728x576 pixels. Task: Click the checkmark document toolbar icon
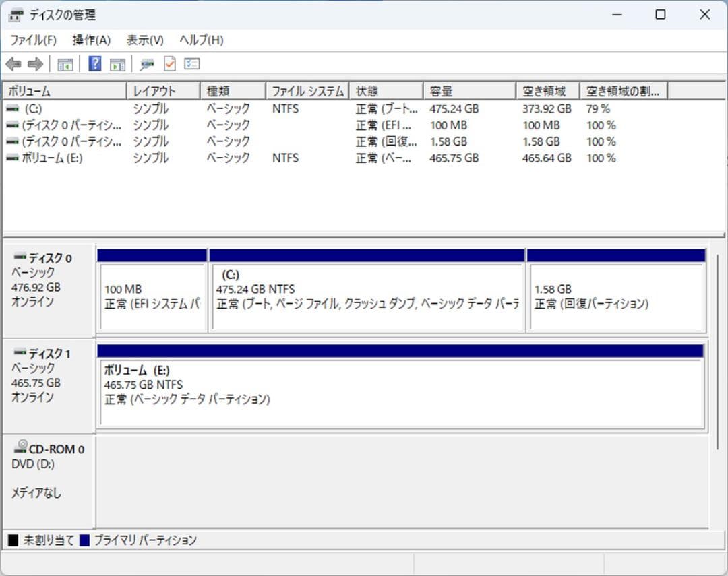(169, 63)
